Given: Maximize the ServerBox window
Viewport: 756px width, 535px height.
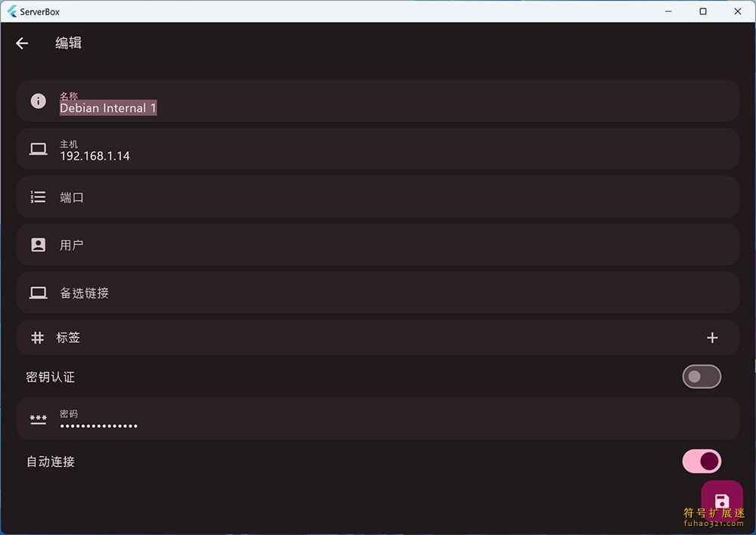Looking at the screenshot, I should [703, 11].
